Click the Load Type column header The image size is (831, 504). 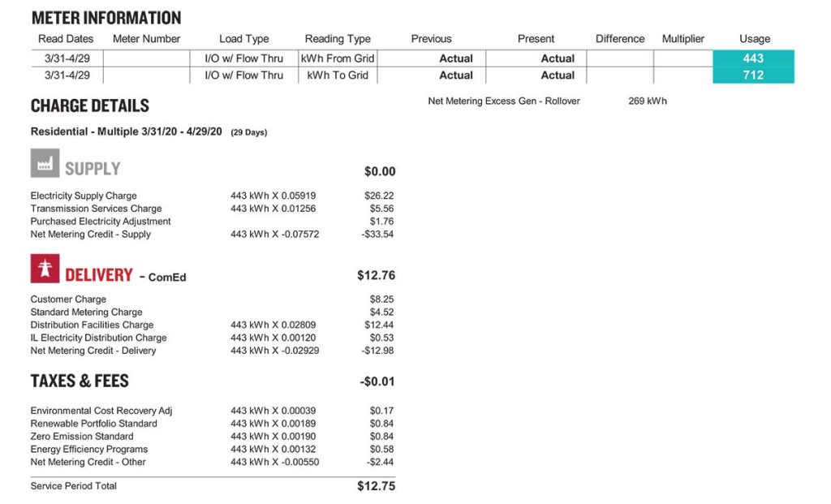point(243,39)
